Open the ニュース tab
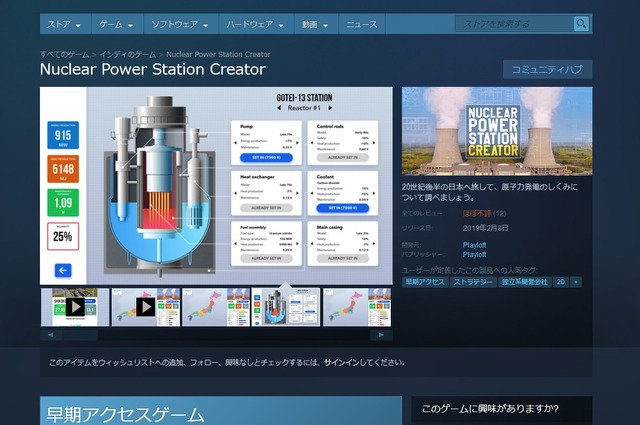Image resolution: width=640 pixels, height=425 pixels. tap(362, 24)
